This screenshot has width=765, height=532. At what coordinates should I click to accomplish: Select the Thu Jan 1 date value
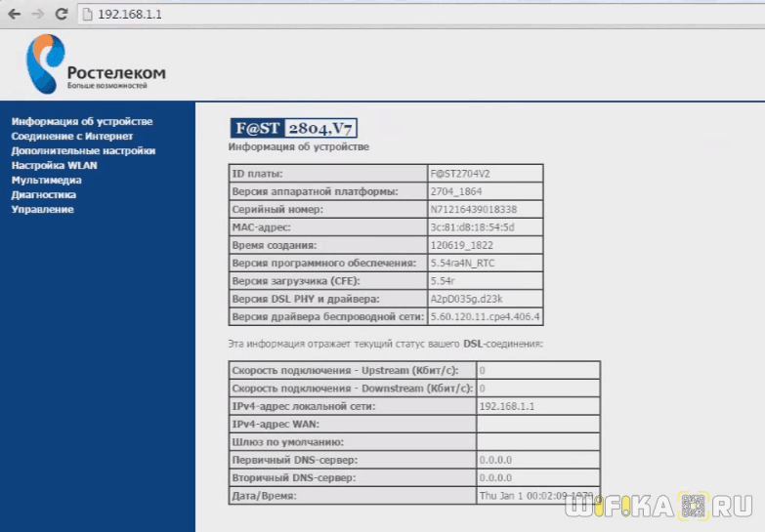coord(535,496)
